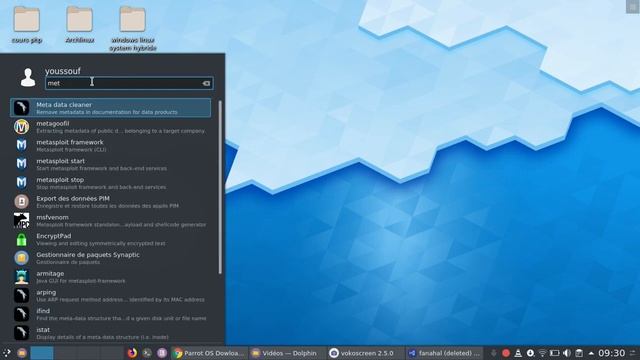
Task: Switch to fanahal (deleted) window
Action: (x=444, y=353)
